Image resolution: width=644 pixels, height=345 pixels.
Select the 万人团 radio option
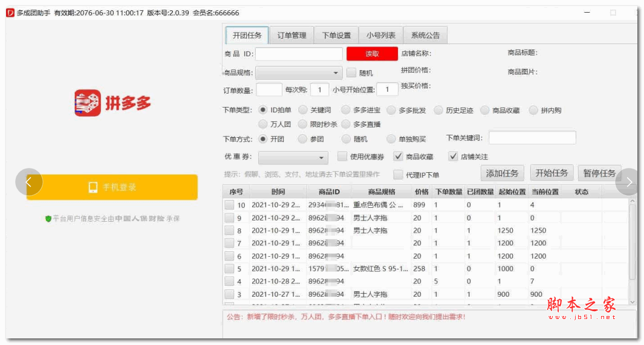pos(263,124)
